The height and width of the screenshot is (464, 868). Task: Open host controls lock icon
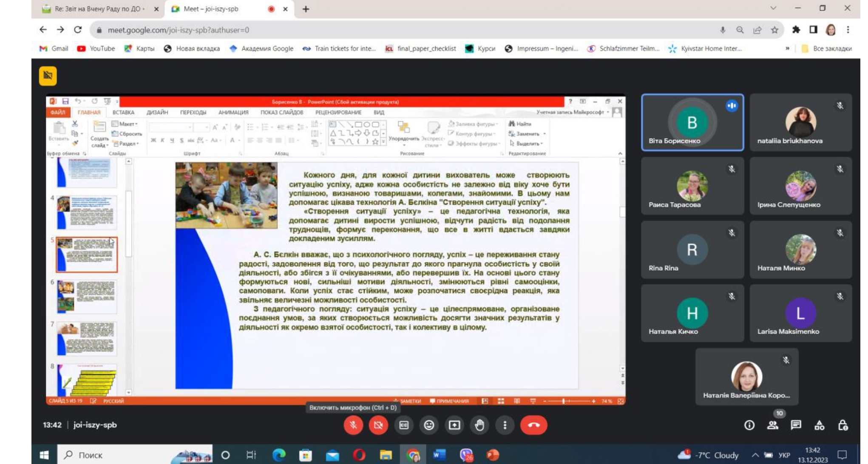coord(842,425)
